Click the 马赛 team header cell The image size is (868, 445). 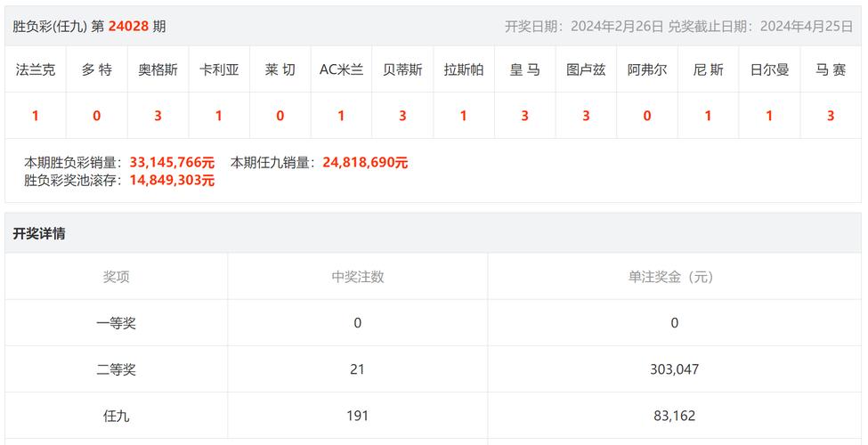click(x=830, y=69)
